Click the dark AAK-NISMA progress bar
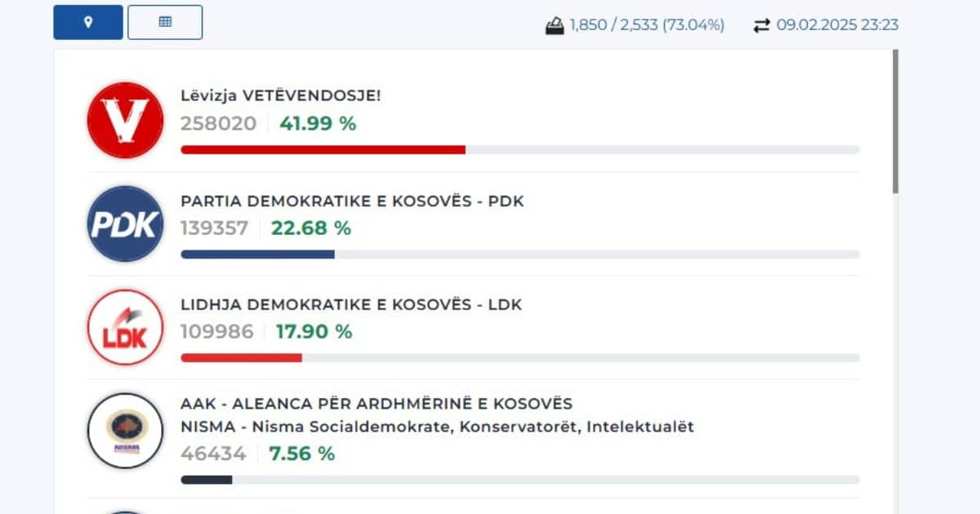Image resolution: width=980 pixels, height=514 pixels. tap(206, 480)
